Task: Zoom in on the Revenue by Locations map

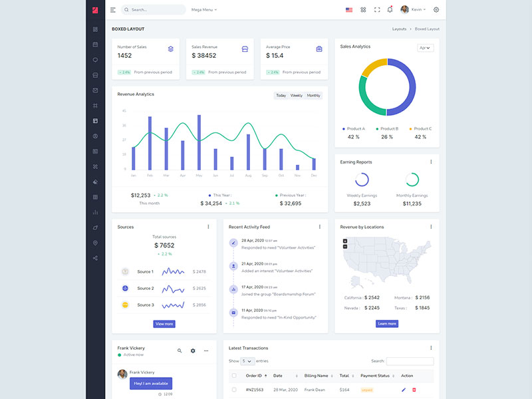Action: point(344,241)
